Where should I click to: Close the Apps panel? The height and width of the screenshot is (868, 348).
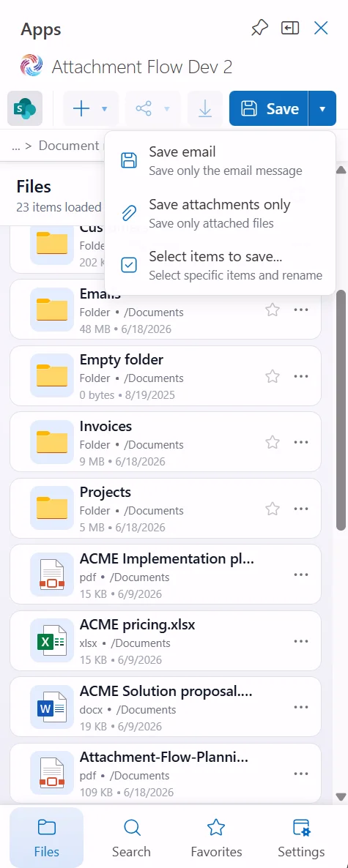pos(321,28)
